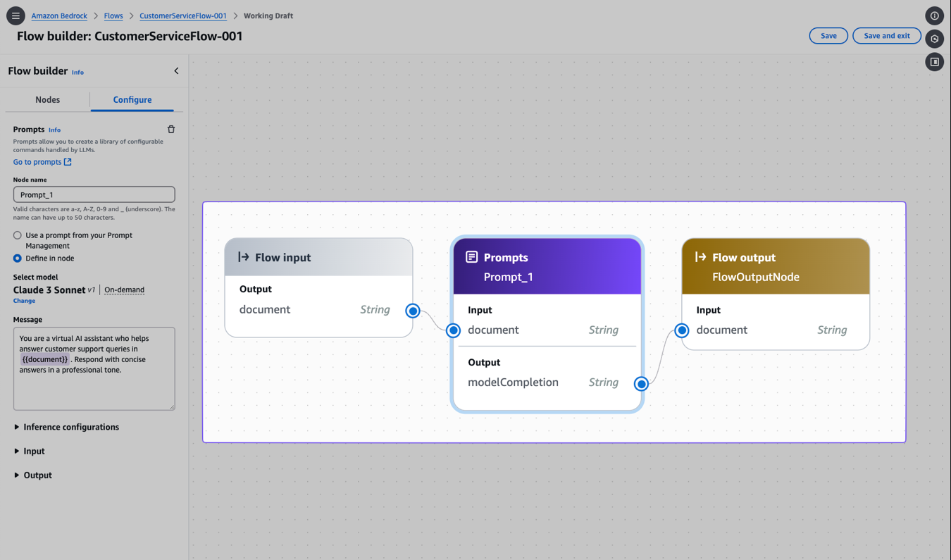This screenshot has height=560, width=951.
Task: Click the Flow input document output connector
Action: (413, 311)
